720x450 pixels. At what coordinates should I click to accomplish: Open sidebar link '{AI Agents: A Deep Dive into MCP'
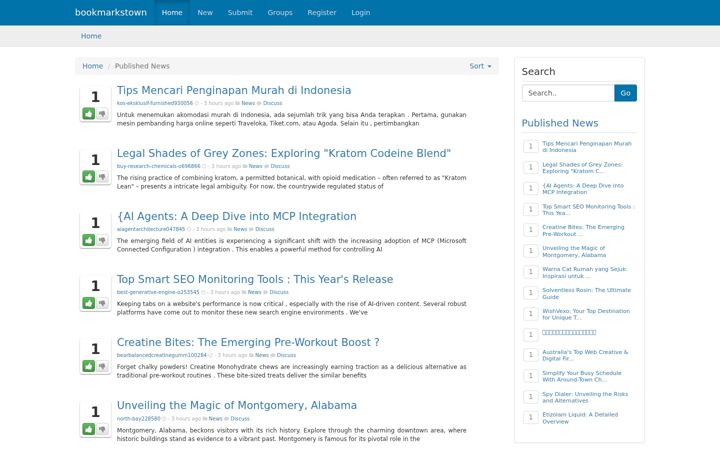(583, 189)
